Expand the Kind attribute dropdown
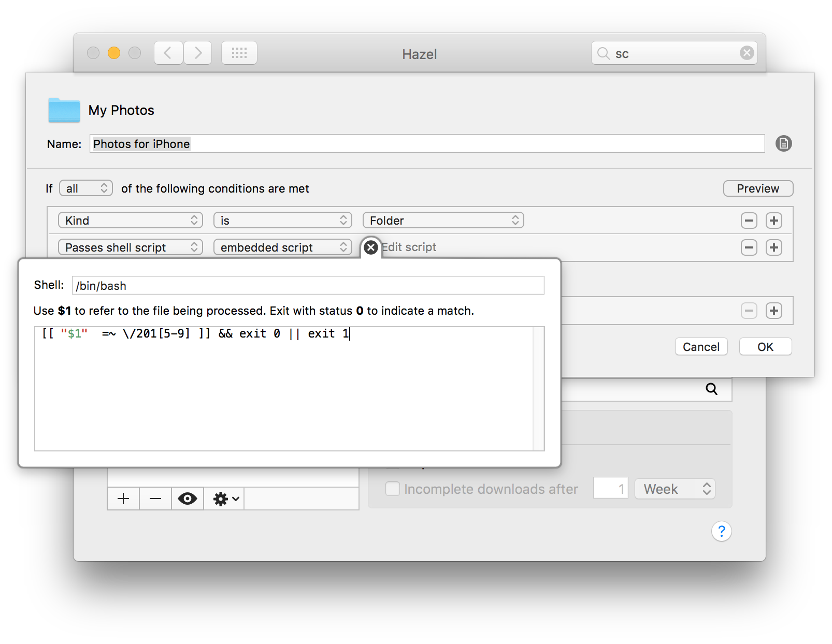 [x=130, y=221]
